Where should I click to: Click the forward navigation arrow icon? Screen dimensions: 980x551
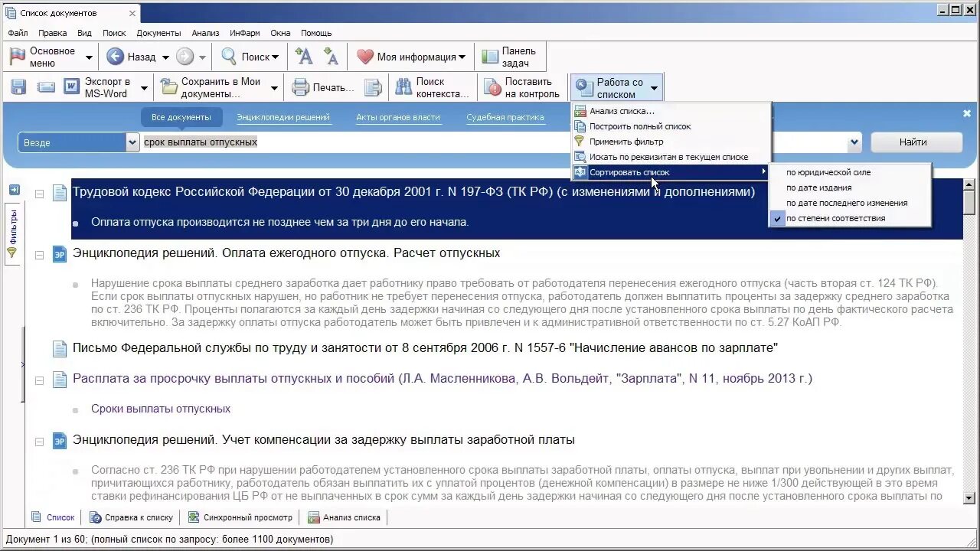tap(185, 57)
